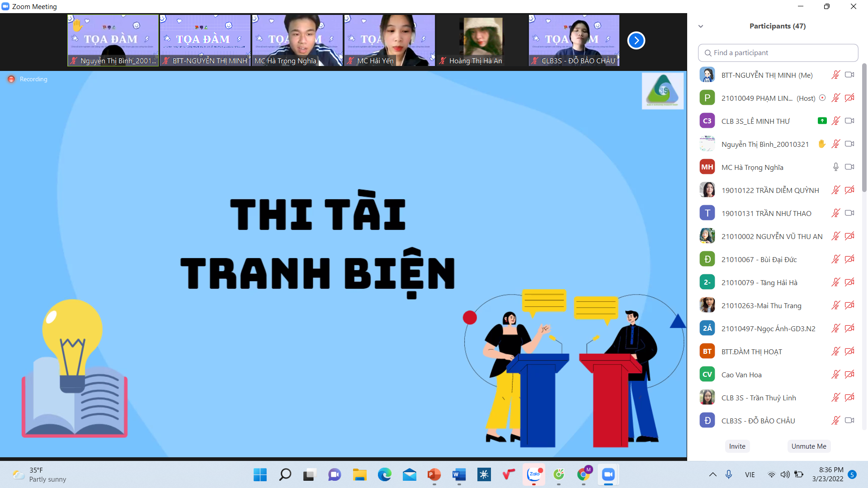Click the raised hand icon beside Nguyễn Thị Bình_20010321

[x=822, y=144]
